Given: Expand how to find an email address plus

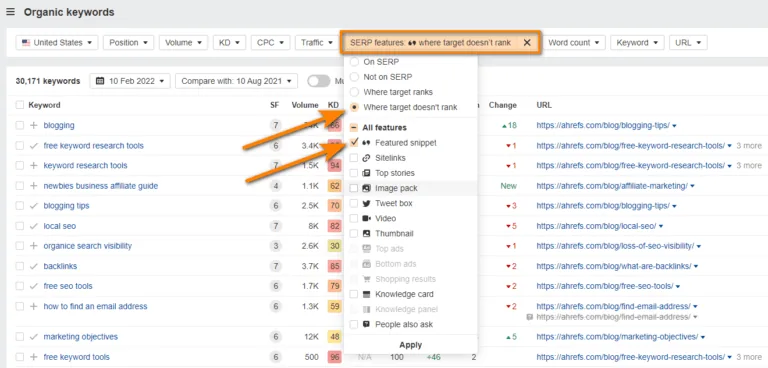Looking at the screenshot, I should pos(33,307).
